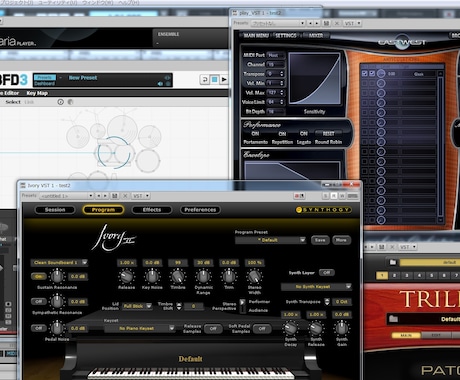
Task: Open the Key Map tab in BFD3
Action: [x=37, y=93]
